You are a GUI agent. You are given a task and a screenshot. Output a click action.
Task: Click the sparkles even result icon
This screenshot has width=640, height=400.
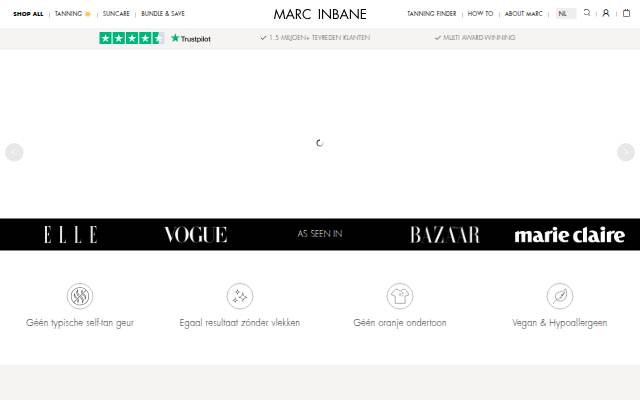tap(240, 296)
